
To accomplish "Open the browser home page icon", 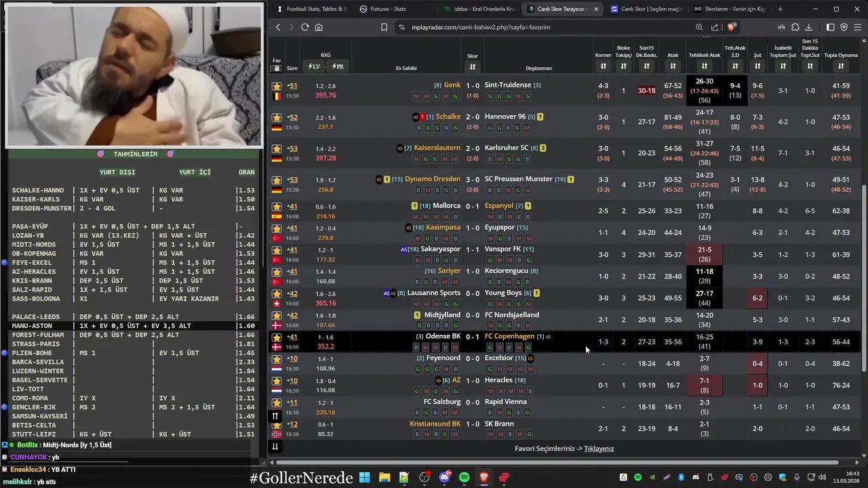I will [319, 27].
